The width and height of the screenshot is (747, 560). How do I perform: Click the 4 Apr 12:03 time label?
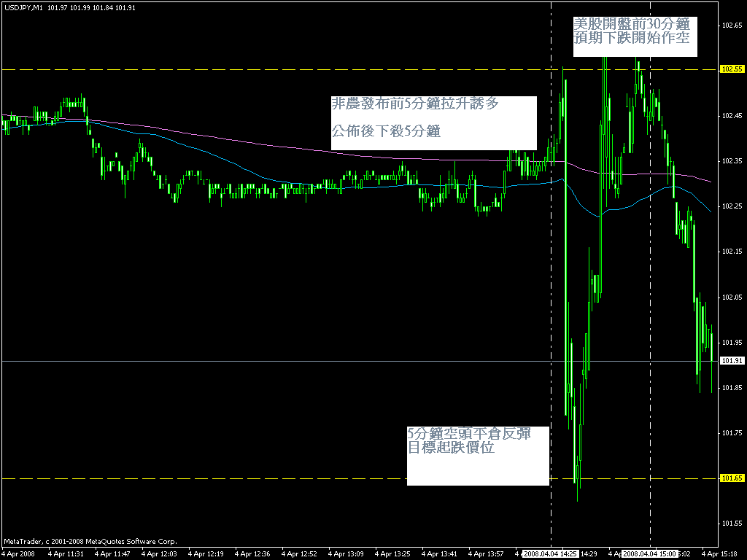coord(159,554)
